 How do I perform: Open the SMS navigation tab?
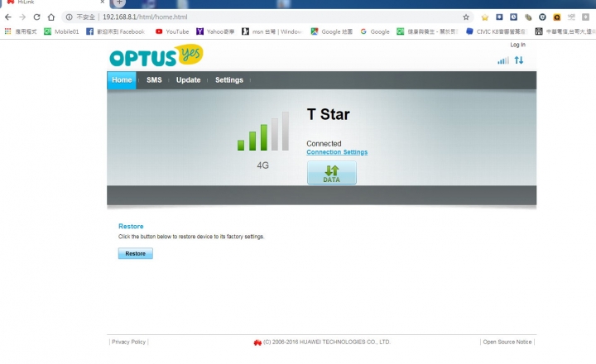[154, 80]
